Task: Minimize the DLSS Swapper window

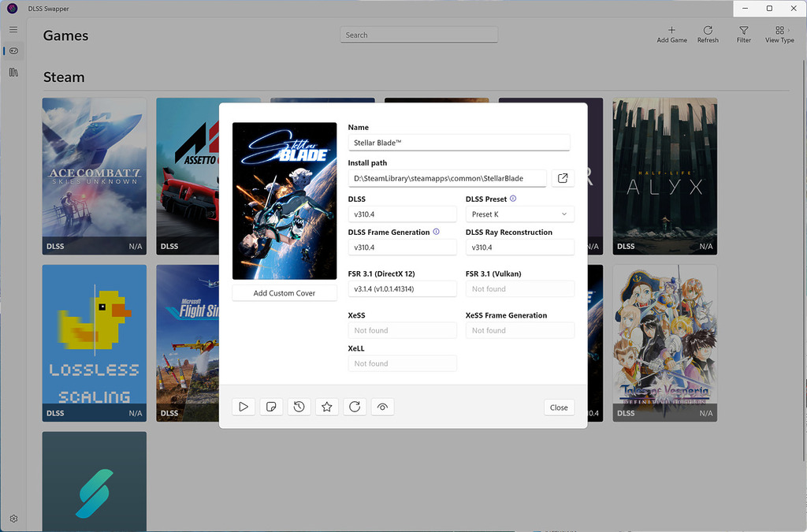Action: point(746,8)
